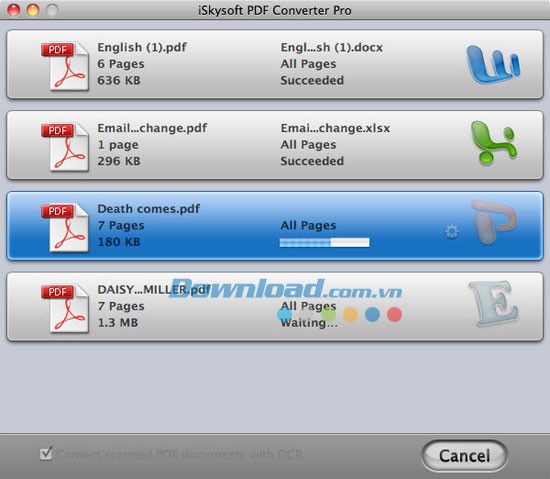Select the DAISY...MILLER.pdf file name

point(154,290)
